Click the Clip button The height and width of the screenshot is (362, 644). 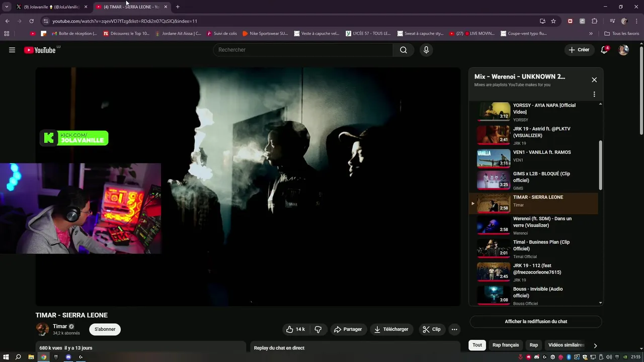[x=432, y=329]
